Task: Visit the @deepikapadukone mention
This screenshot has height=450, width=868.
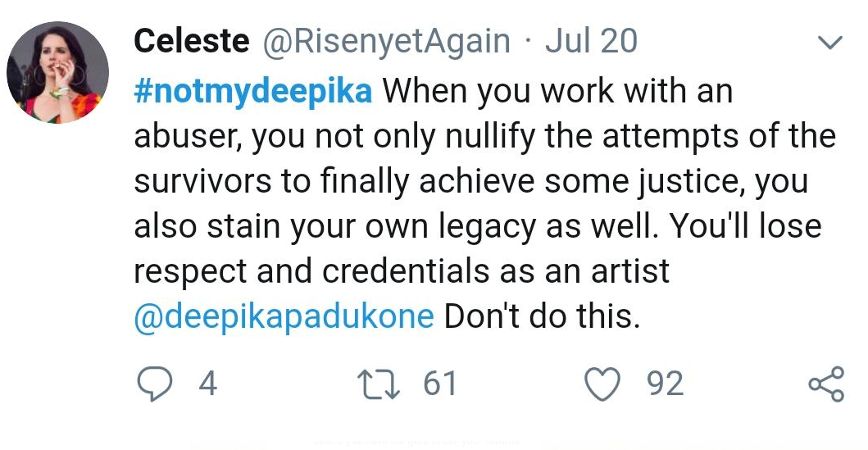Action: [x=283, y=316]
